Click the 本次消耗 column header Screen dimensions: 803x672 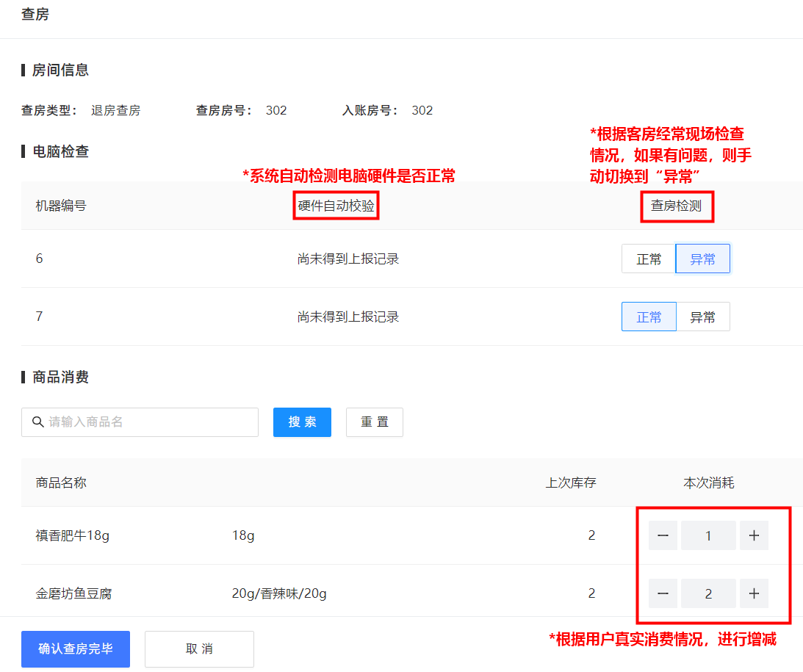coord(709,483)
